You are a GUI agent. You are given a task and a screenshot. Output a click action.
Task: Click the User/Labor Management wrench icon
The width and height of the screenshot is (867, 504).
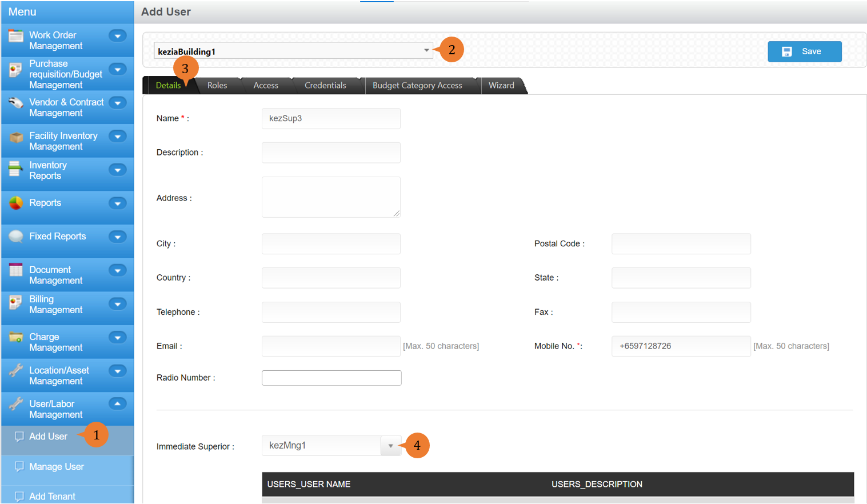pos(16,404)
